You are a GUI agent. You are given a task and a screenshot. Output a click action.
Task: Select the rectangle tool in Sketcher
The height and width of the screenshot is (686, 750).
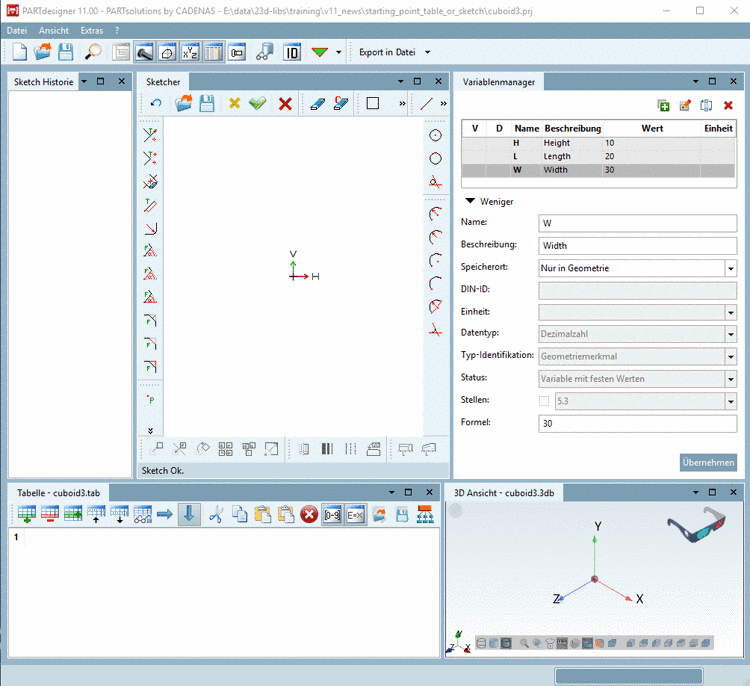click(373, 103)
